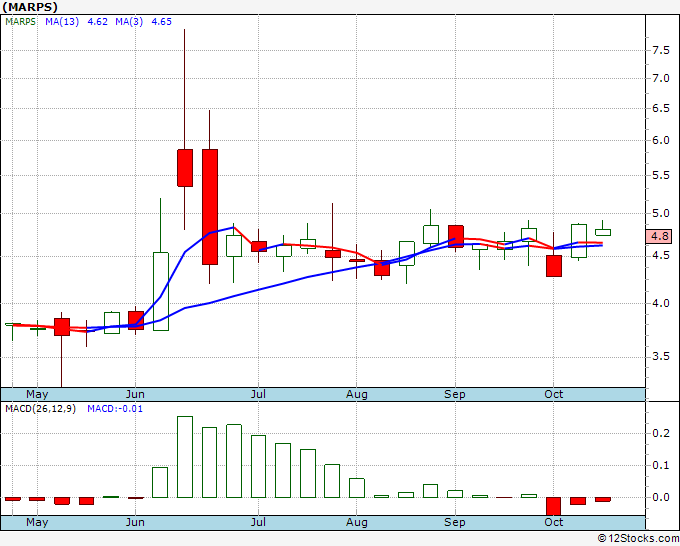Open the 12Stocks.com watermark link
This screenshot has width=680, height=546.
tap(636, 538)
